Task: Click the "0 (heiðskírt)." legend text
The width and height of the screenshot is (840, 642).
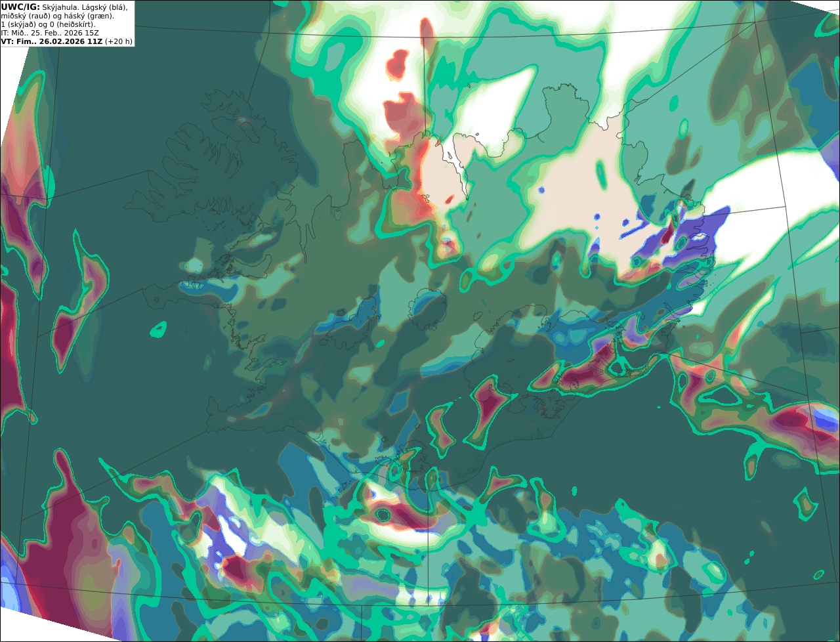Action: tap(72, 25)
